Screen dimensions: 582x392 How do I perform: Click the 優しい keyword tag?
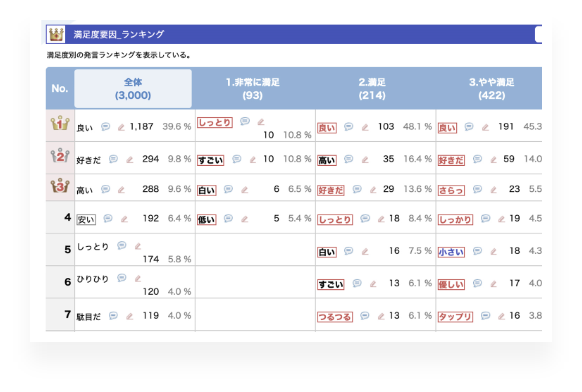click(451, 285)
